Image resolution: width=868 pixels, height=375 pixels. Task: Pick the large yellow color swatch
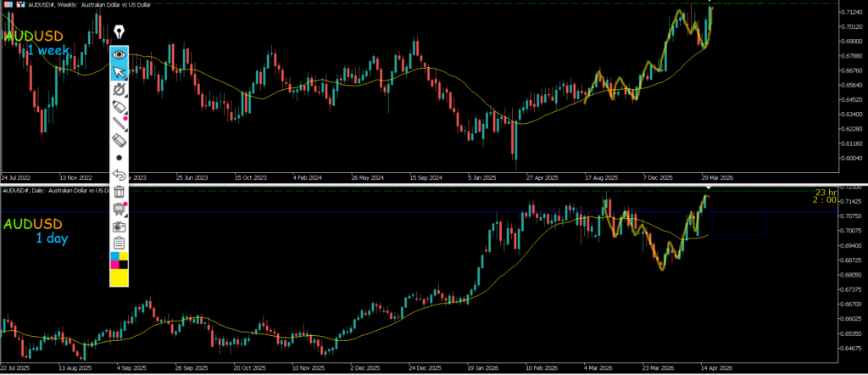120,277
